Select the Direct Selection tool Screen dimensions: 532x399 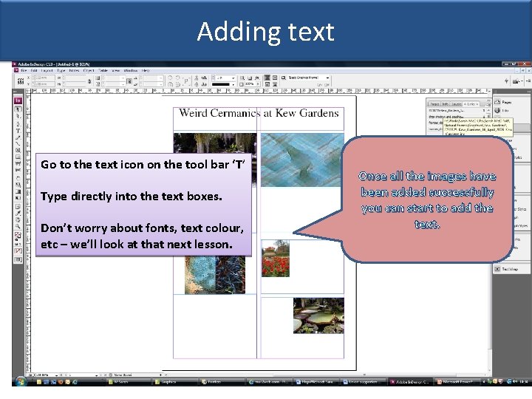click(18, 117)
